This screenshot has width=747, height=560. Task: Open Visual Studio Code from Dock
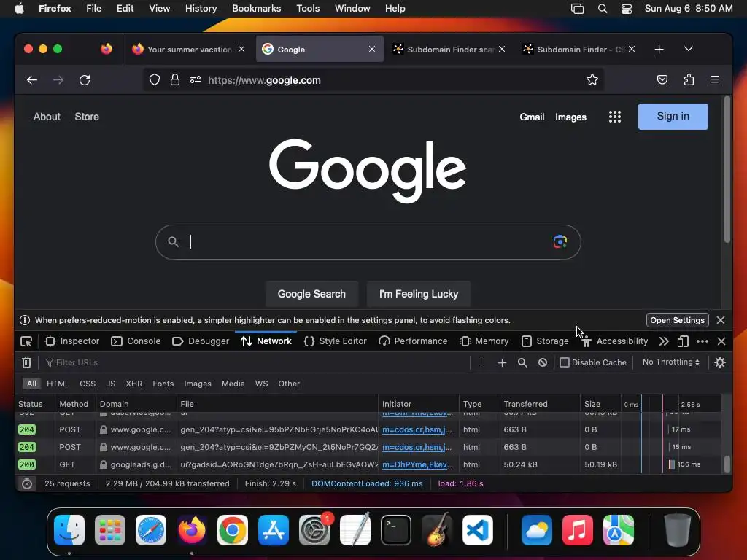point(477,530)
